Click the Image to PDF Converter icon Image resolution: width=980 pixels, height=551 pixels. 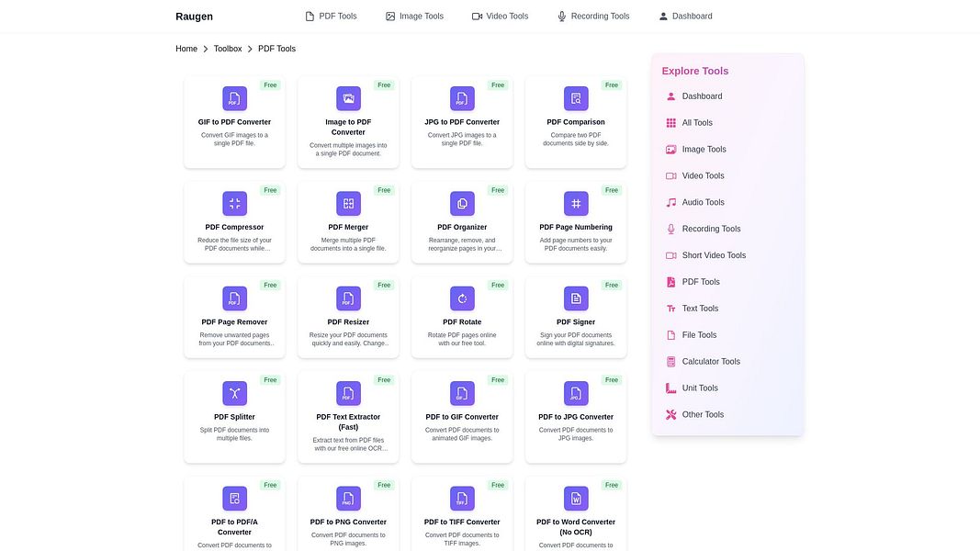coord(348,98)
